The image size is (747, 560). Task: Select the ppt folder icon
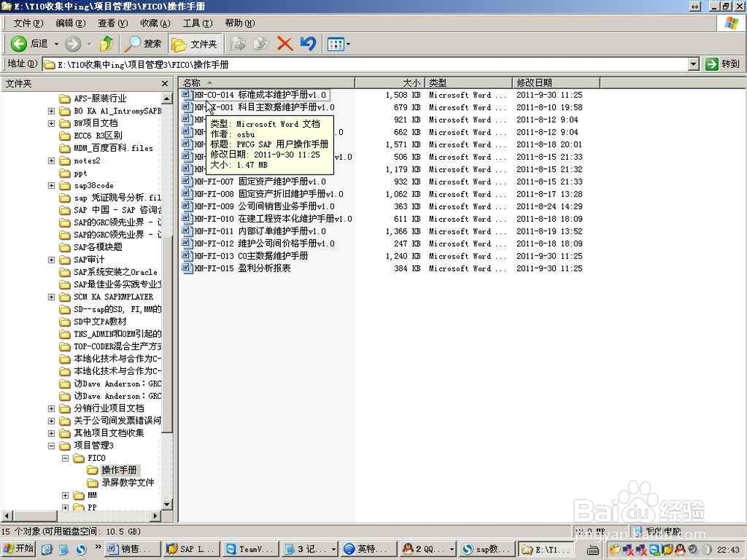65,173
